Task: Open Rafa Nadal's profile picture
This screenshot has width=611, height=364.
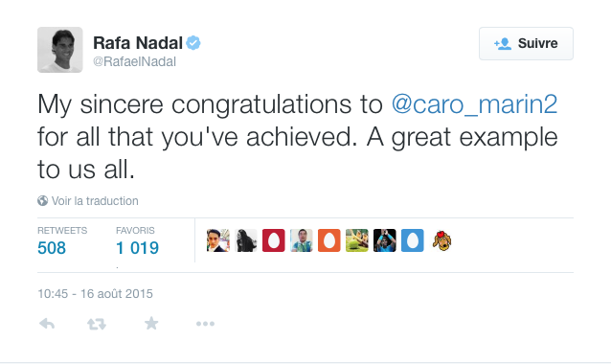Action: point(60,50)
